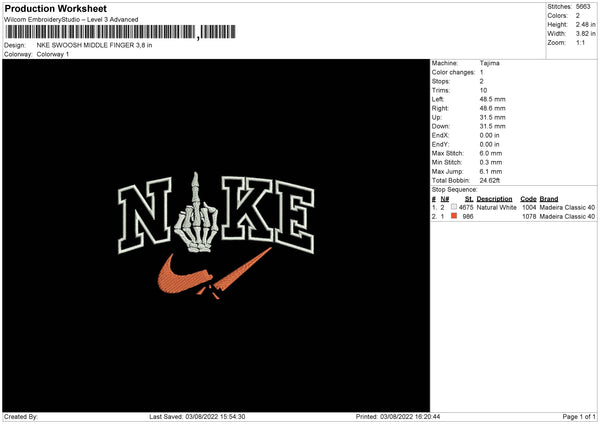Click the EndY value 0.00 in

pyautogui.click(x=489, y=145)
